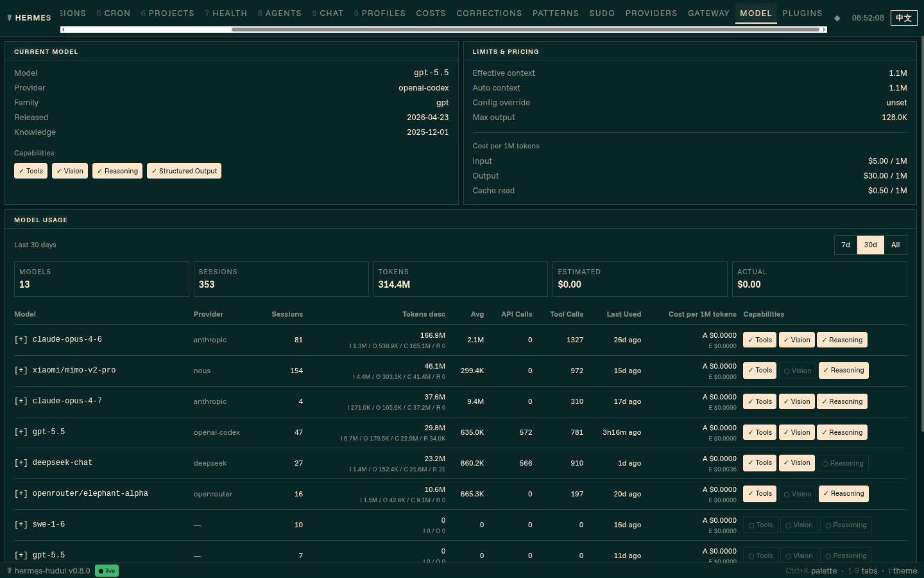Select the All usage range
The image size is (924, 578).
coord(895,245)
